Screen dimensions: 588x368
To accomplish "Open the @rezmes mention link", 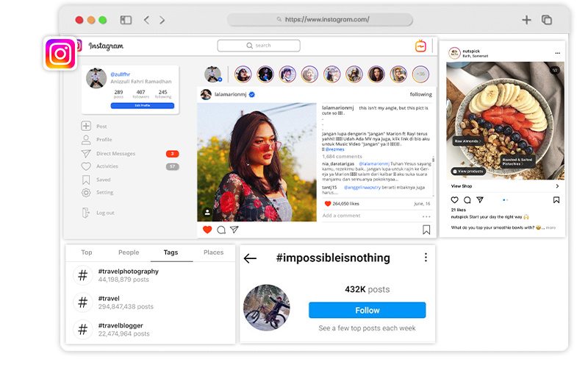I will (x=334, y=149).
